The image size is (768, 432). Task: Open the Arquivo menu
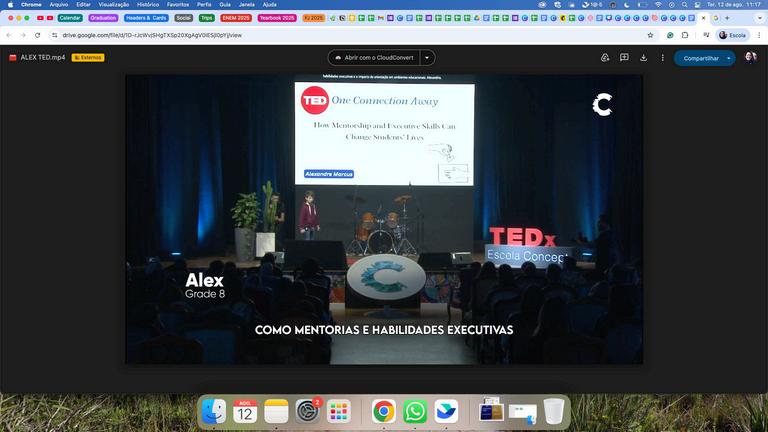point(59,4)
